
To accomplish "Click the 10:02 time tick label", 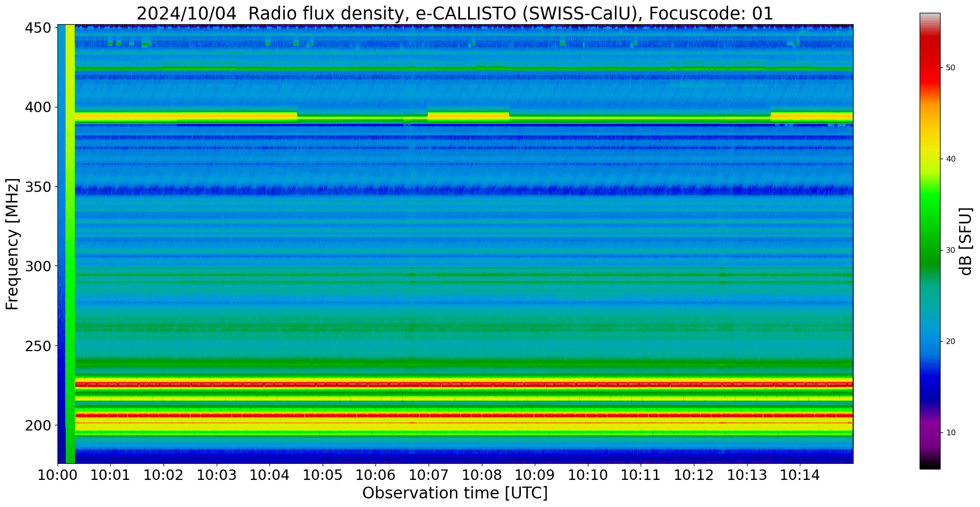I will point(164,475).
